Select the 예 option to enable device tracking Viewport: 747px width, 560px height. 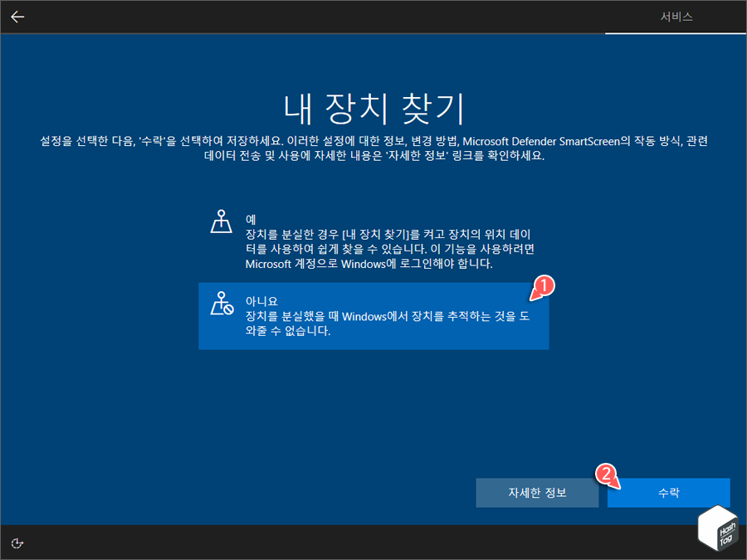click(373, 236)
